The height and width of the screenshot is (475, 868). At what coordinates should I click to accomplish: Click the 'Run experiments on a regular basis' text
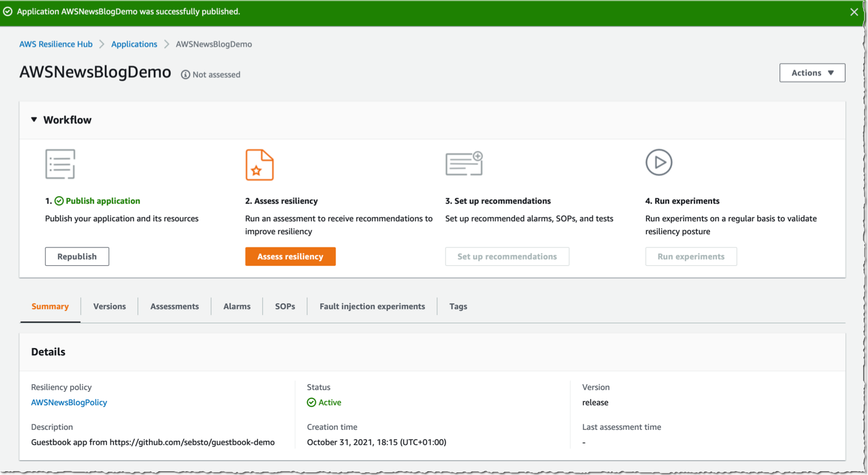(x=731, y=225)
